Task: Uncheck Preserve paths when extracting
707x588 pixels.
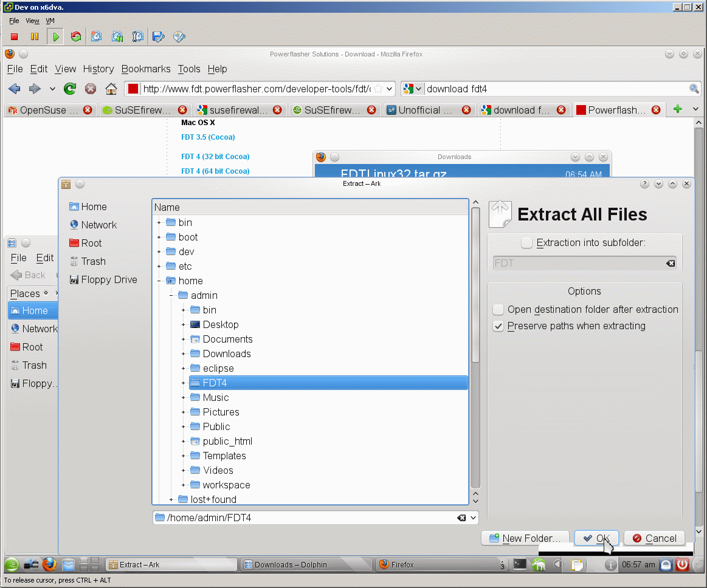Action: [498, 326]
